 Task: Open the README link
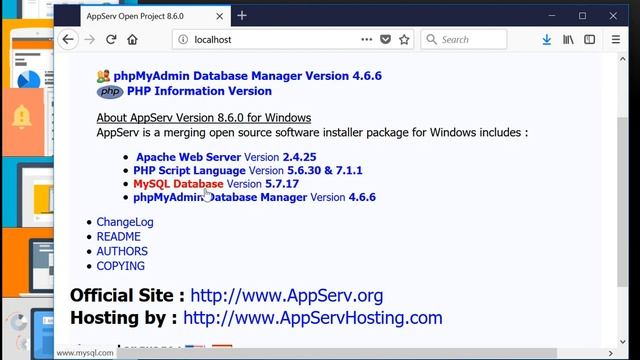118,237
